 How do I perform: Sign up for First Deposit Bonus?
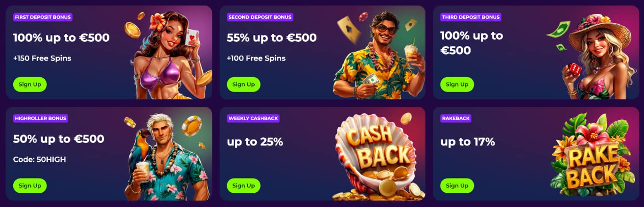(x=30, y=84)
